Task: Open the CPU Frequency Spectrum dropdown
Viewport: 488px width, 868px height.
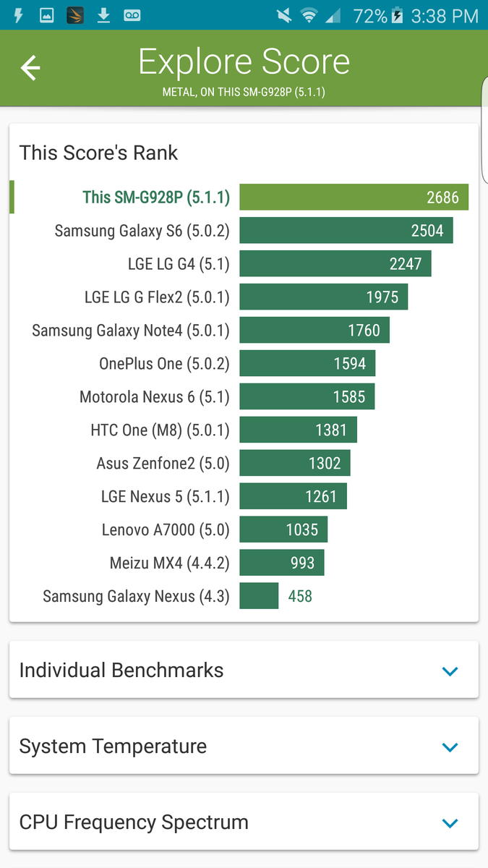Action: coord(449,823)
